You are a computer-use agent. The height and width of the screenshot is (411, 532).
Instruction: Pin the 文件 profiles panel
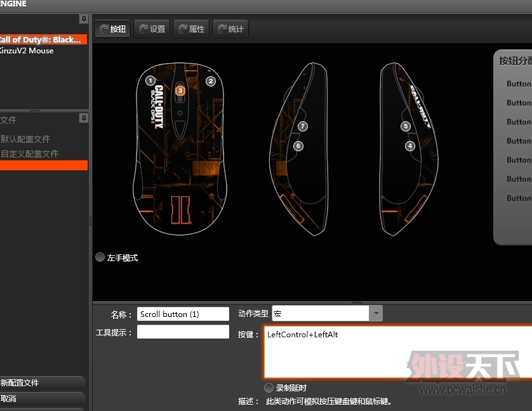(83, 118)
